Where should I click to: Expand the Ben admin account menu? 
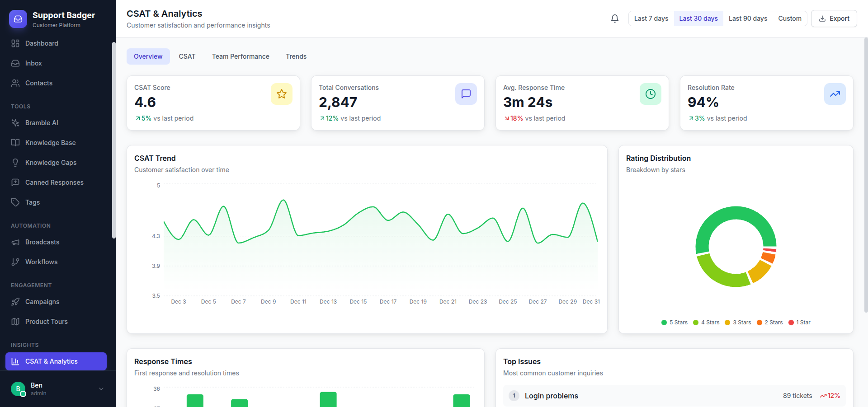click(x=56, y=388)
